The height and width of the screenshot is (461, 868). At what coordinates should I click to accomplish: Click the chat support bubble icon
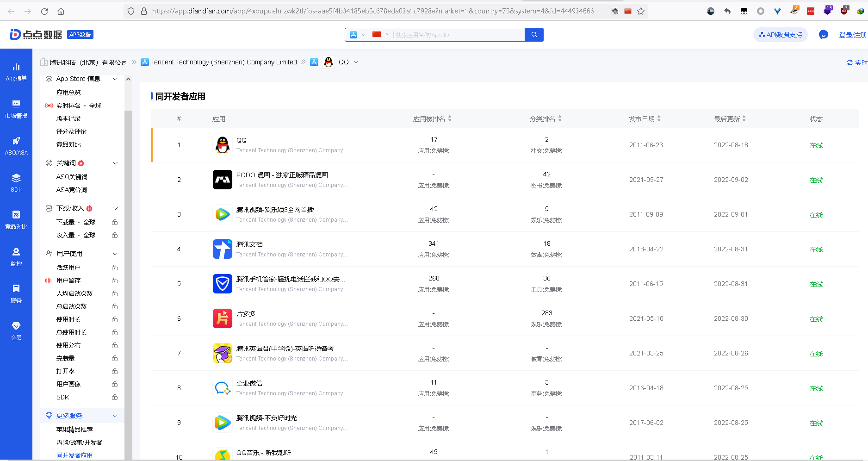[x=824, y=35]
